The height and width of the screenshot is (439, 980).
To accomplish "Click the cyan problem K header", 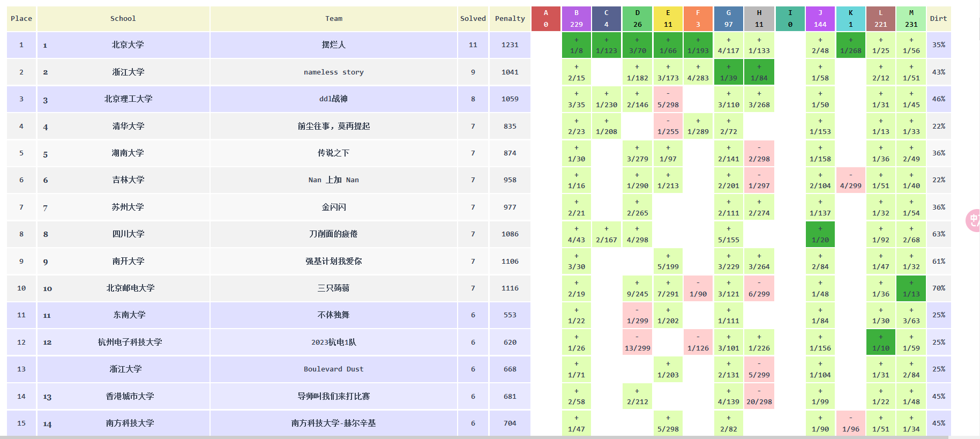I will coord(850,19).
